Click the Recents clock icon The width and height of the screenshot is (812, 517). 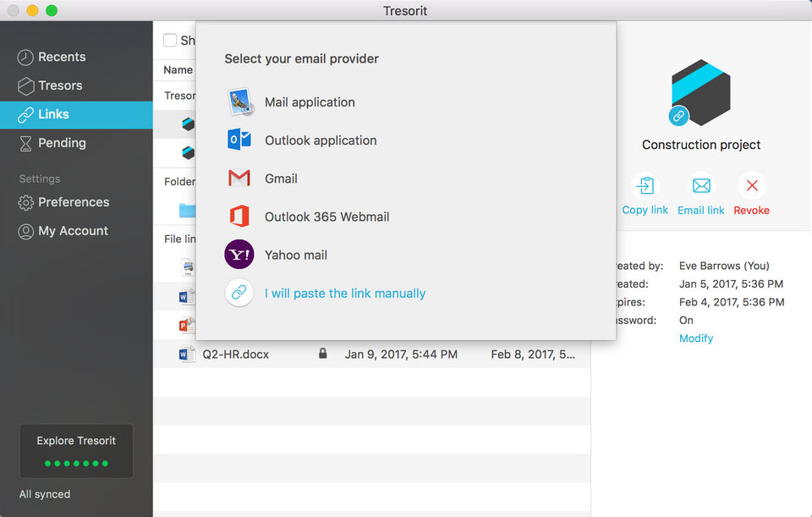pos(25,57)
